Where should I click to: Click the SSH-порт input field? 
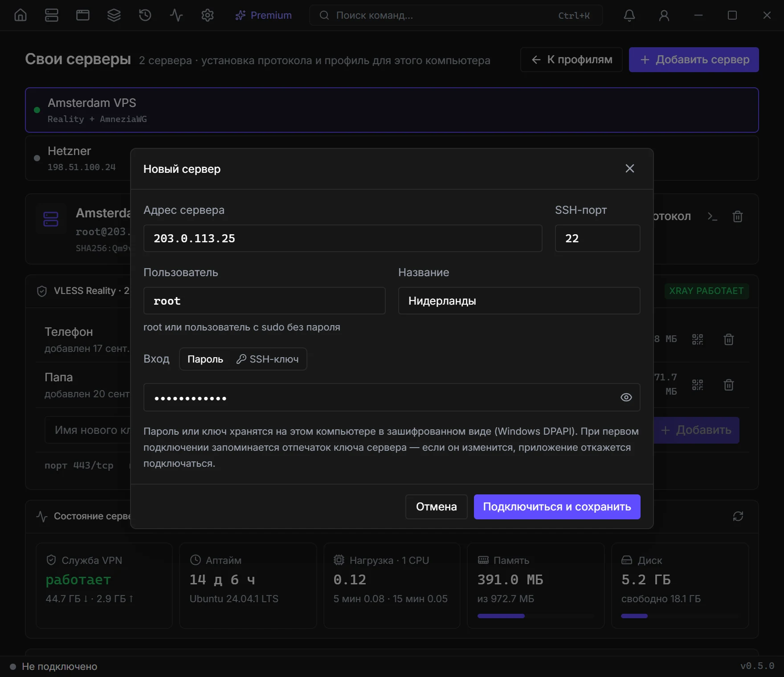click(x=598, y=238)
